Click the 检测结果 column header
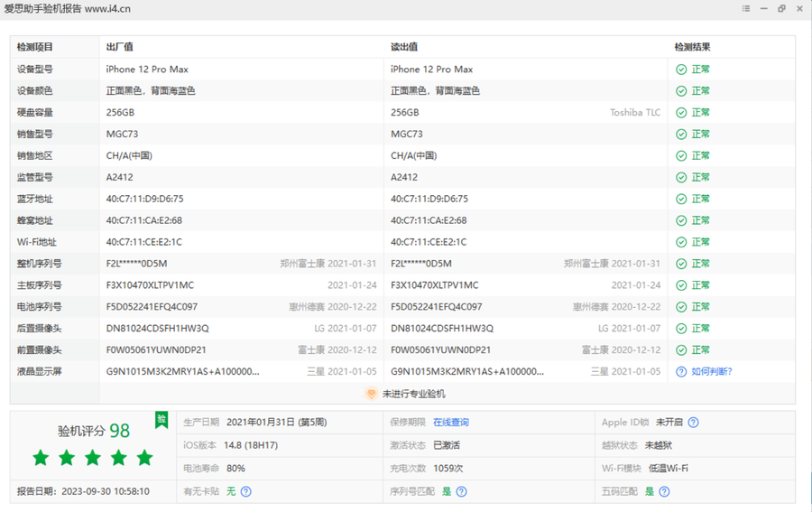 [692, 47]
